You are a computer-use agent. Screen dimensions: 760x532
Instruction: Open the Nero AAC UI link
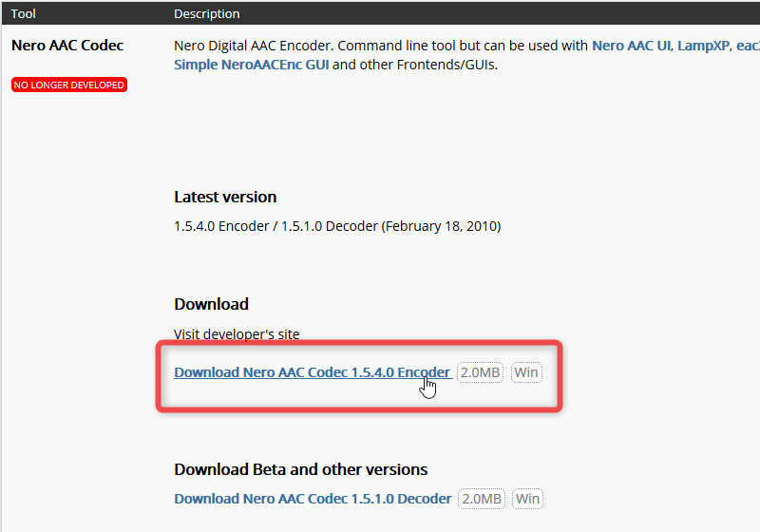coord(631,46)
